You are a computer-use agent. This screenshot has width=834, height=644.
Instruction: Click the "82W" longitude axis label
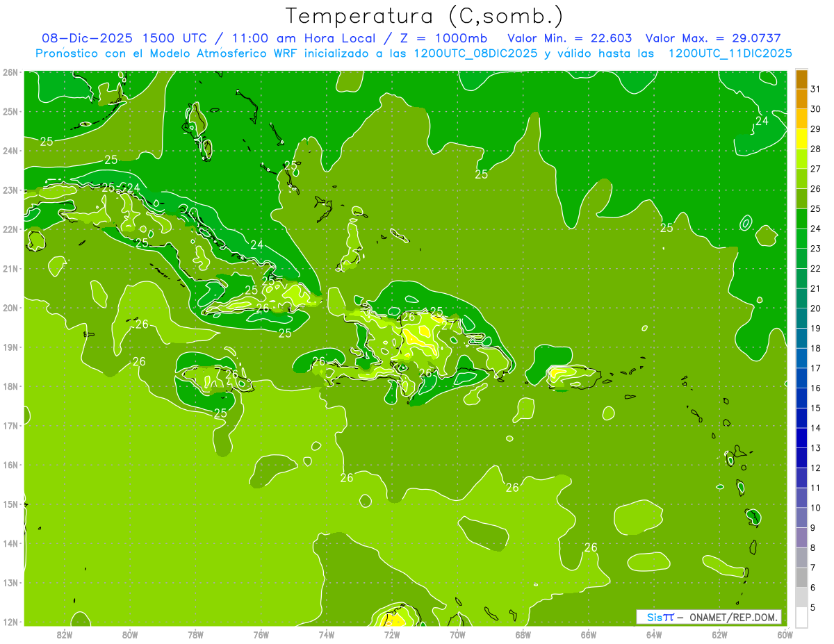click(x=65, y=634)
